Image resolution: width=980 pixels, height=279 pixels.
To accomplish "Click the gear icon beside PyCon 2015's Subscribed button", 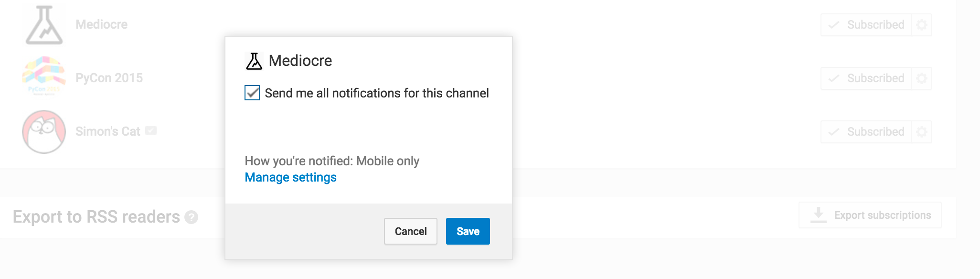I will click(x=922, y=78).
